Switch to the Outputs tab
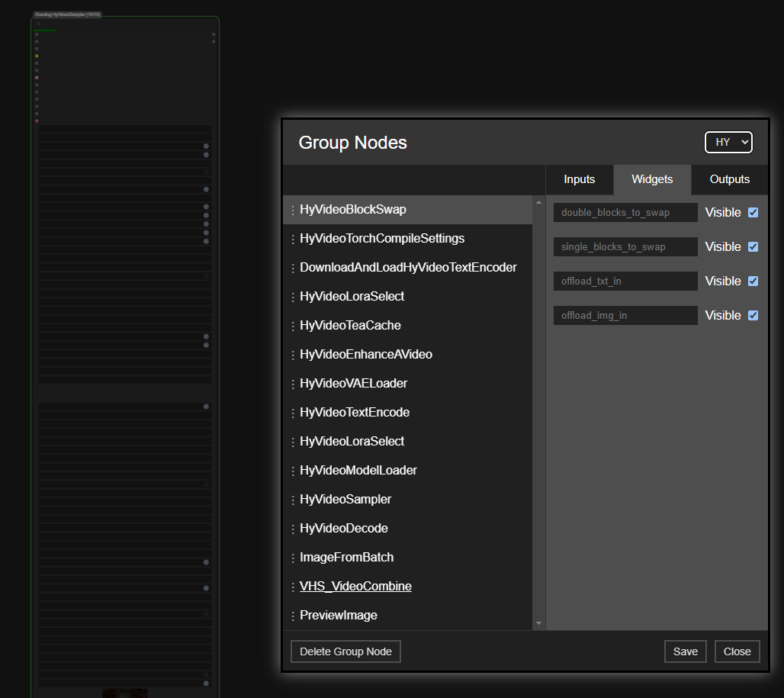784x698 pixels. (x=730, y=179)
